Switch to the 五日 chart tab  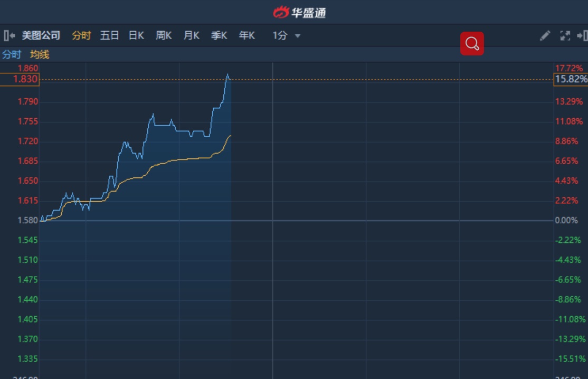point(109,35)
